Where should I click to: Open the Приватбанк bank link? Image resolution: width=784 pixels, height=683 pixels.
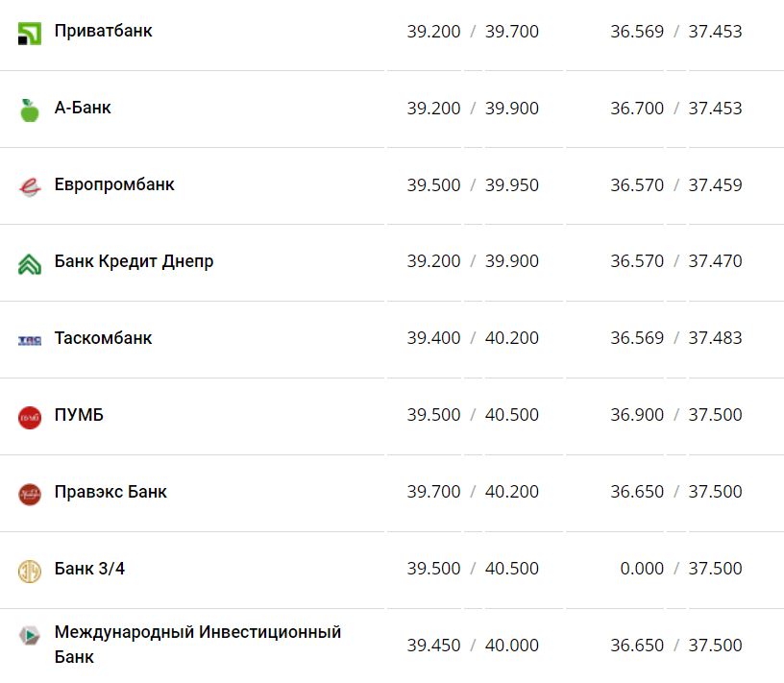[x=103, y=31]
